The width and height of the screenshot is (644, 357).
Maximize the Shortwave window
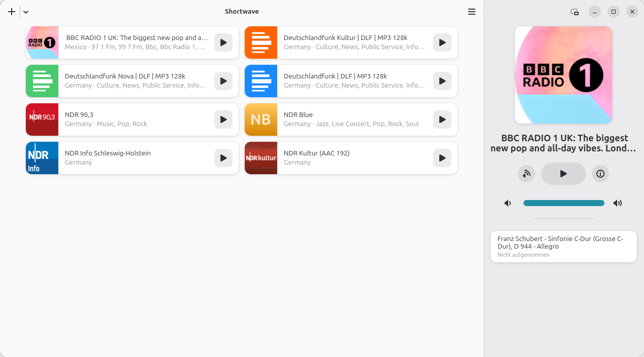614,12
